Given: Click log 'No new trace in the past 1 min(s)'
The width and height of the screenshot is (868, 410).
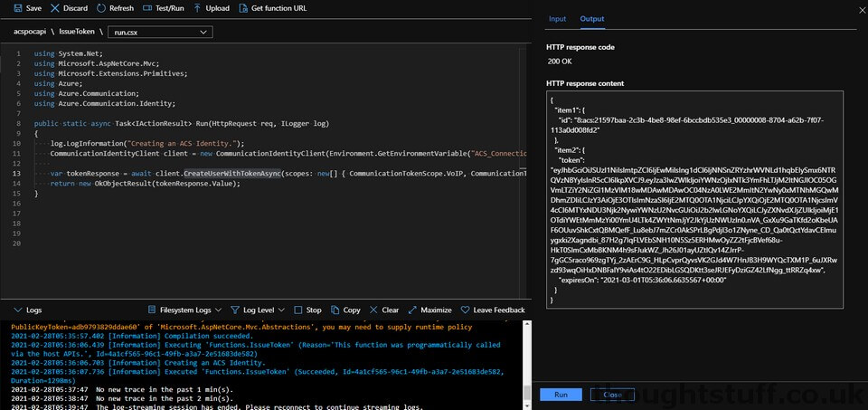Looking at the screenshot, I should 165,389.
